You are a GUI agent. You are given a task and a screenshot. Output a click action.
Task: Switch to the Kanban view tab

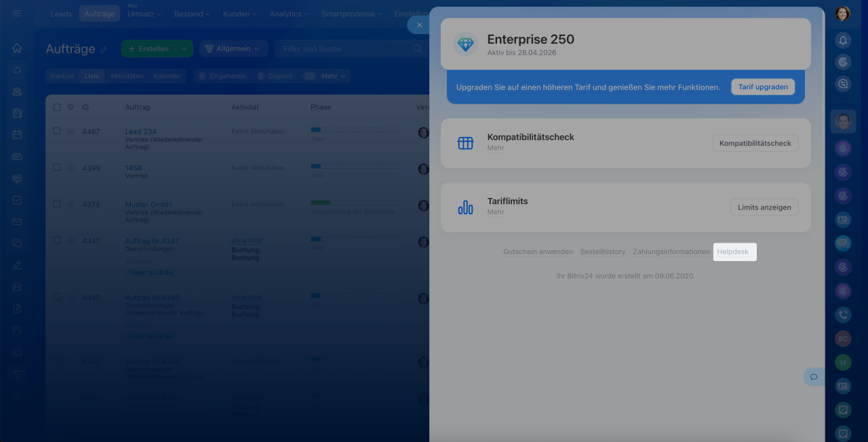point(62,76)
